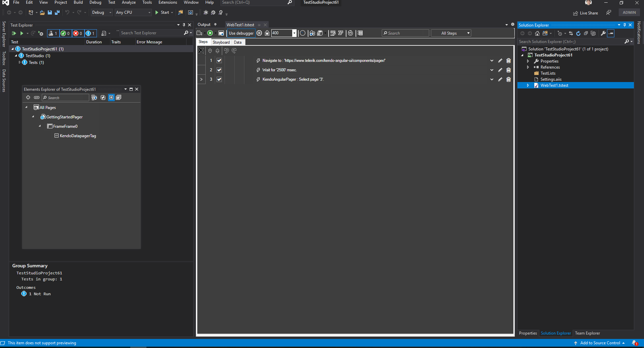Toggle the passed tests filter showing 0
The width and height of the screenshot is (644, 348).
[65, 33]
